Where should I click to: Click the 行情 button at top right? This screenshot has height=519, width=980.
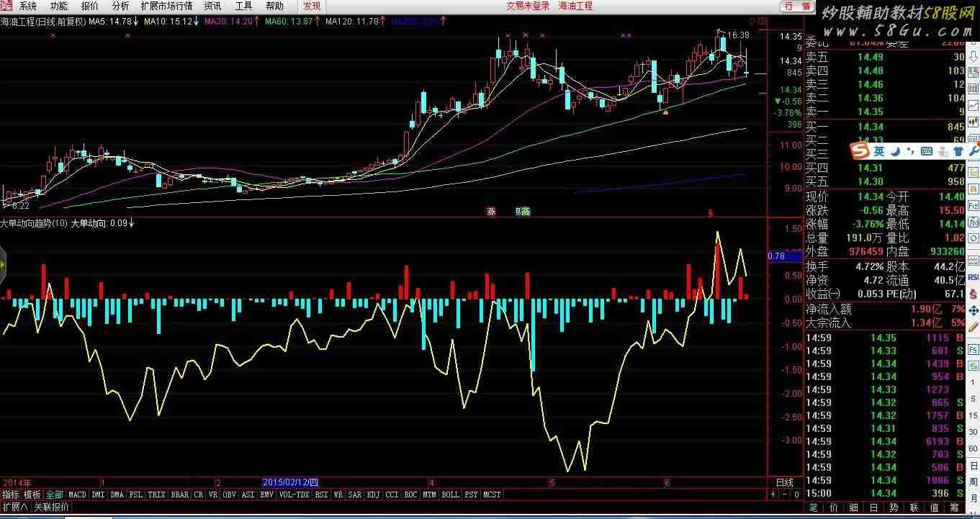coord(797,6)
